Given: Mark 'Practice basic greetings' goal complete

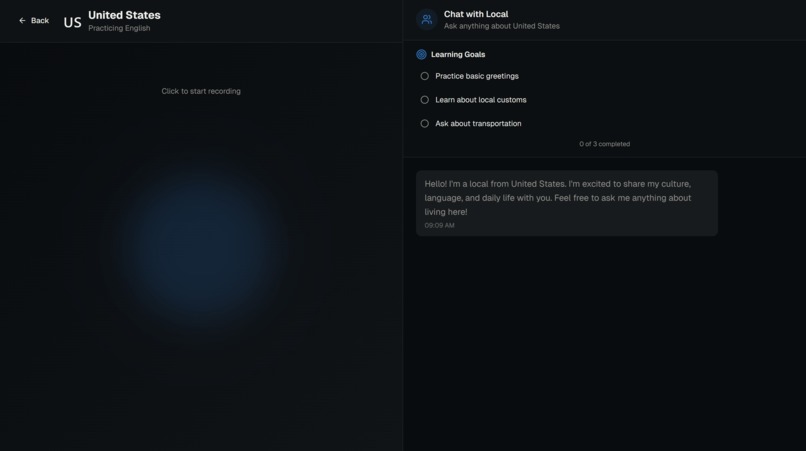Looking at the screenshot, I should (425, 76).
